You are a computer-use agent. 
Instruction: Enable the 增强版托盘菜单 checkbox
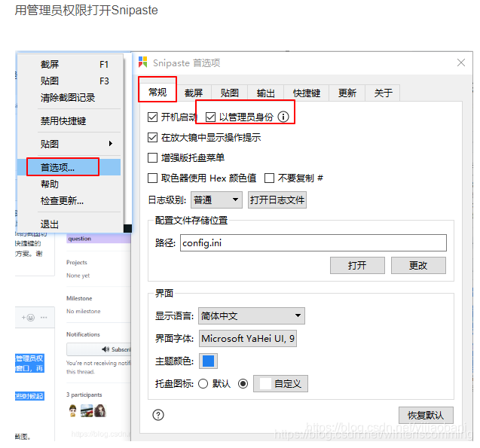(x=152, y=158)
